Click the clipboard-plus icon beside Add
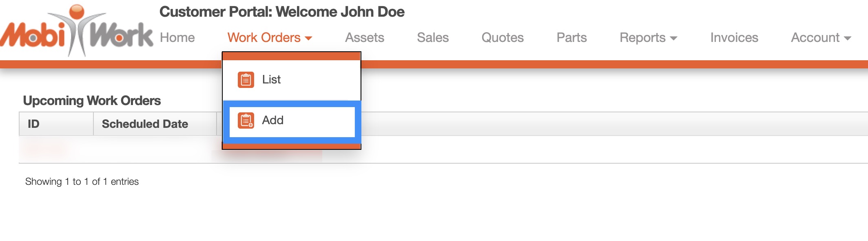The image size is (868, 241). [x=245, y=120]
